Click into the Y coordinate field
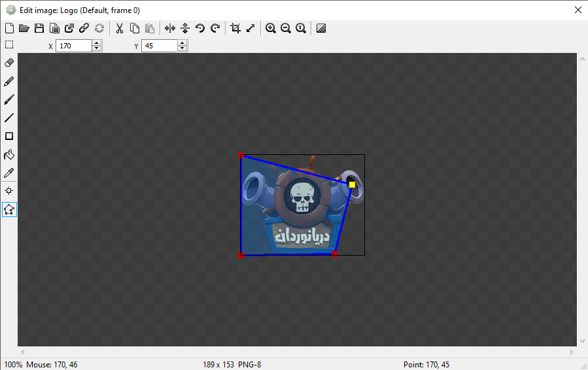588x370 pixels. coord(160,46)
